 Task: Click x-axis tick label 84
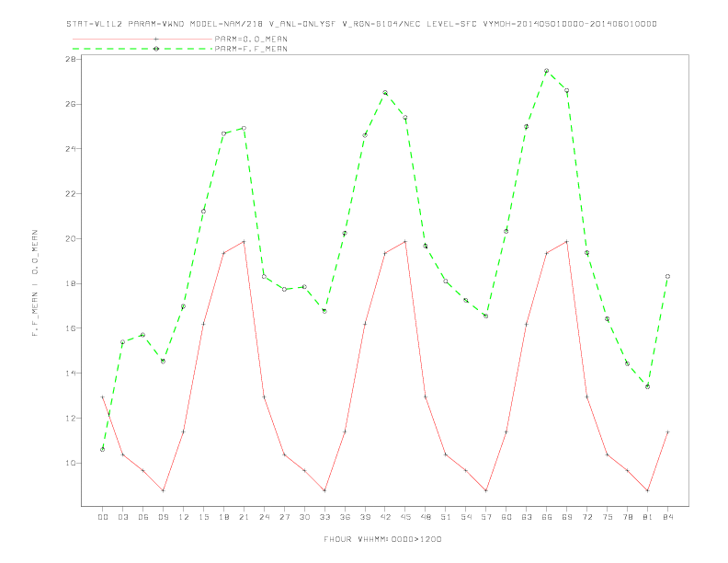click(x=667, y=517)
